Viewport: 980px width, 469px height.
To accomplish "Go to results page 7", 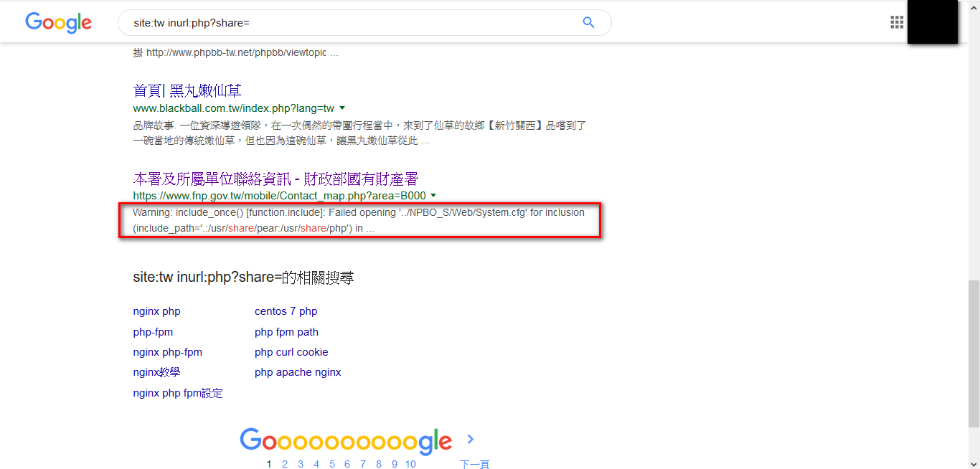I will [363, 464].
